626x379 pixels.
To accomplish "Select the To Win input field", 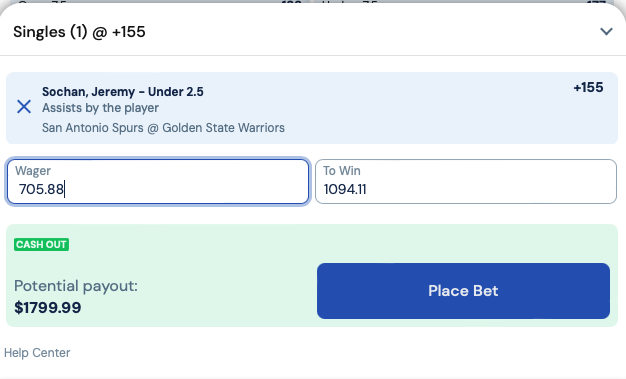I will click(466, 182).
